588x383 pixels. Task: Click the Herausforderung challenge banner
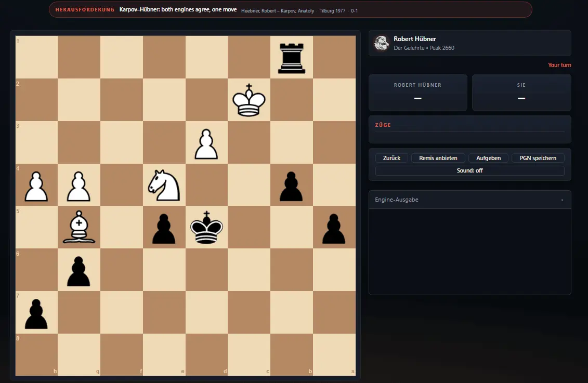pos(290,10)
